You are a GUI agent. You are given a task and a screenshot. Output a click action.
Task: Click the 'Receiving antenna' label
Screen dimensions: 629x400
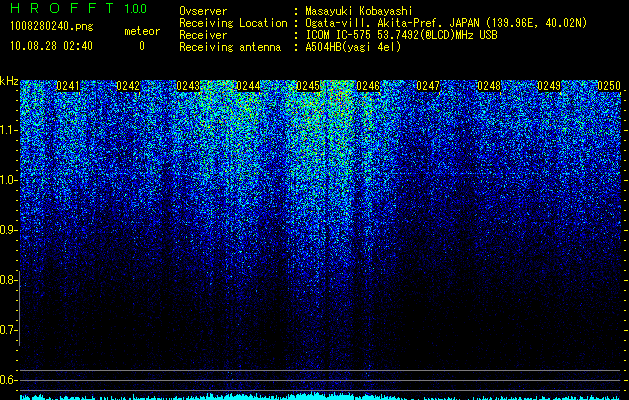point(230,47)
